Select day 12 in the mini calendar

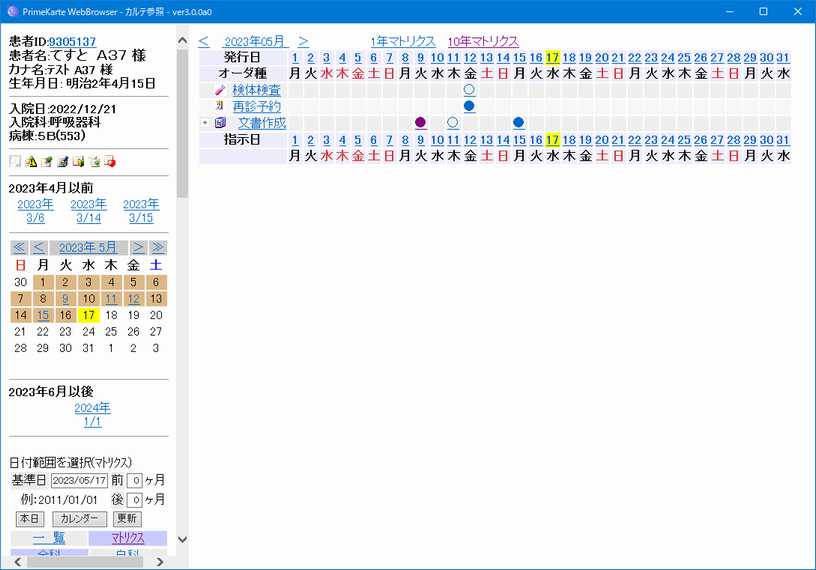(x=134, y=299)
